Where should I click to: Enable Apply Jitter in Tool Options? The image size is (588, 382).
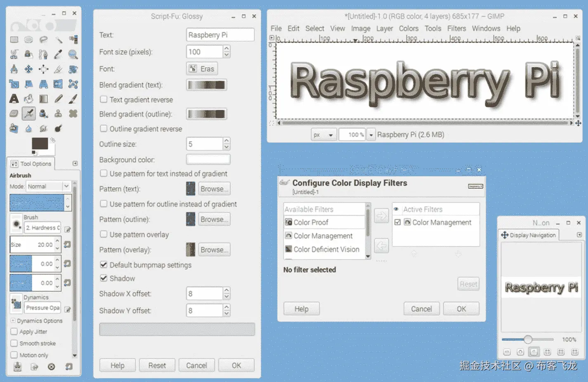tap(14, 332)
